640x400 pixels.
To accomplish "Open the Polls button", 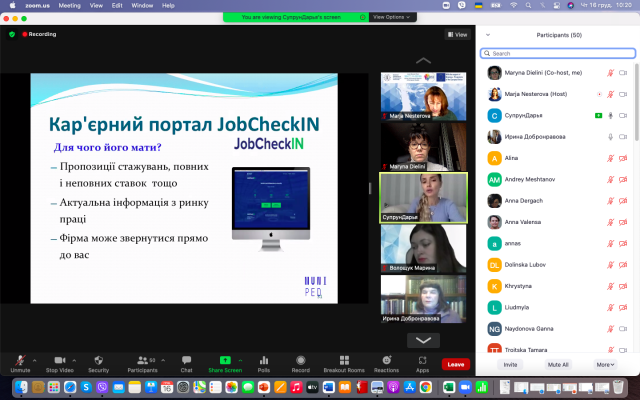I will (264, 364).
